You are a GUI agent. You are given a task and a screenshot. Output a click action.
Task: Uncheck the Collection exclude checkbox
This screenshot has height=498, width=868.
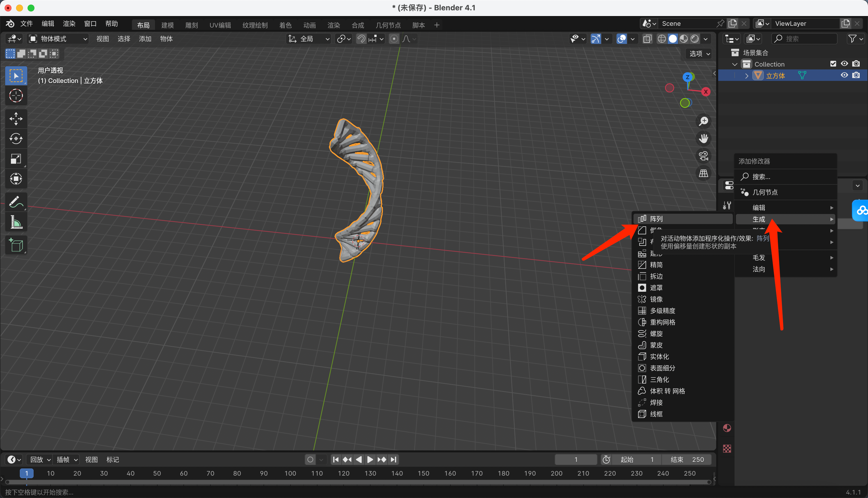coord(833,64)
